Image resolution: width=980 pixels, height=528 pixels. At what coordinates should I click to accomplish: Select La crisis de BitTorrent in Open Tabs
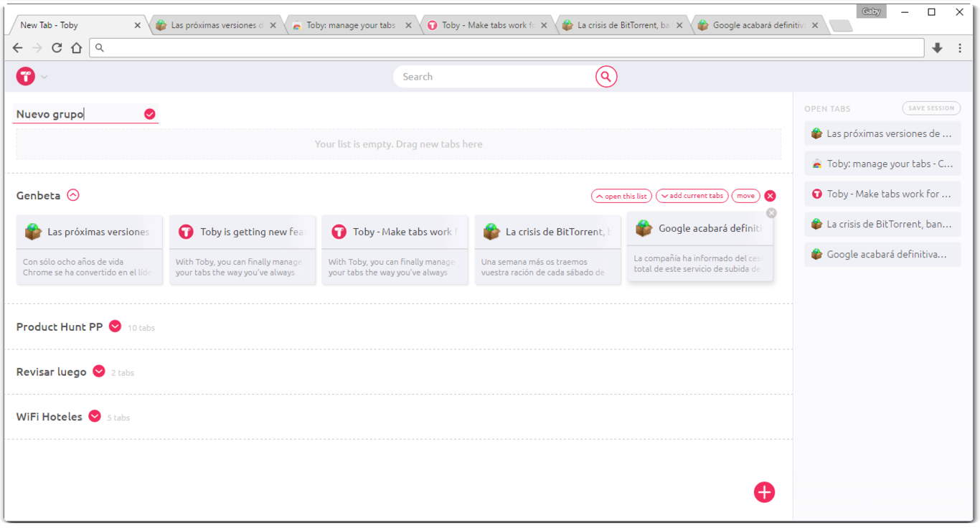882,224
